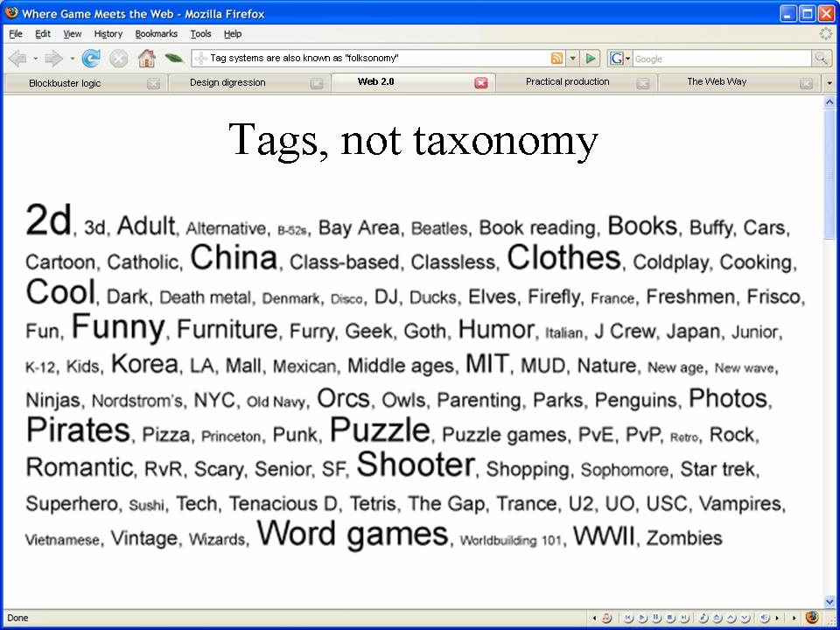Click the play media button in status bar
This screenshot has width=840, height=630.
[641, 618]
